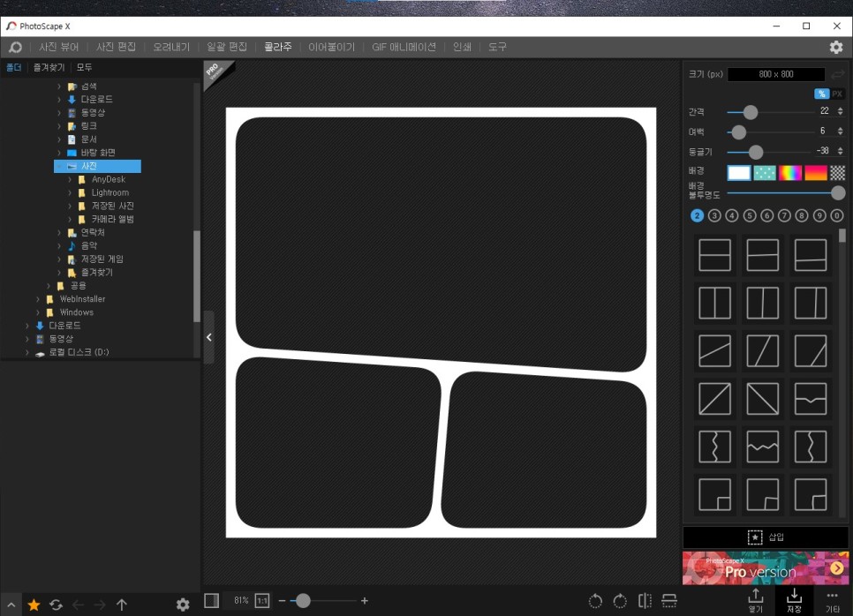Expand the Lightroom folder
This screenshot has height=616, width=853.
click(x=70, y=192)
